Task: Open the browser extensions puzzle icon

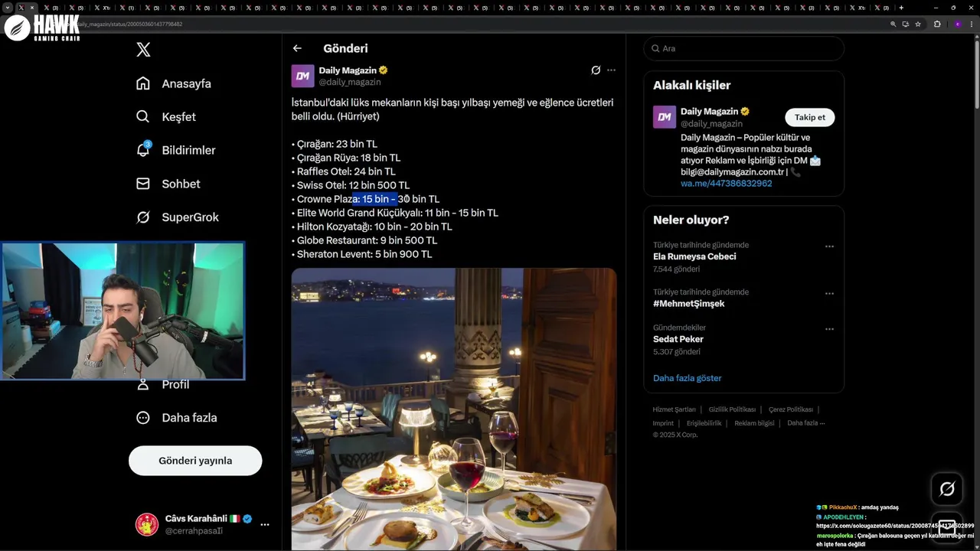Action: (937, 24)
